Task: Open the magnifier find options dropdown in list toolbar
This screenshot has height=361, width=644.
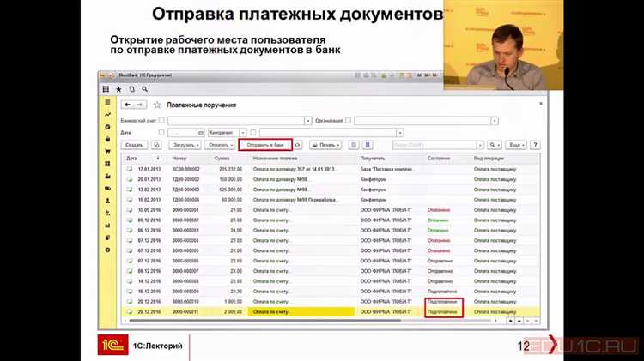Action: 494,145
